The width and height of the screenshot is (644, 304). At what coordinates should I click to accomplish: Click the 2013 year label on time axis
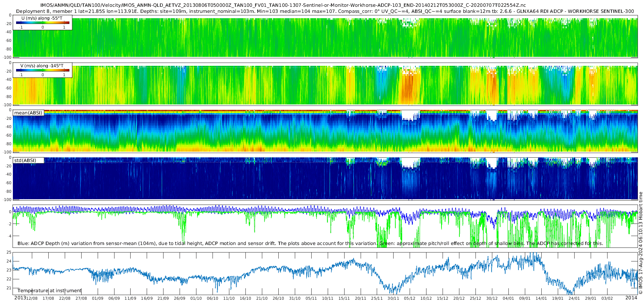(20, 298)
